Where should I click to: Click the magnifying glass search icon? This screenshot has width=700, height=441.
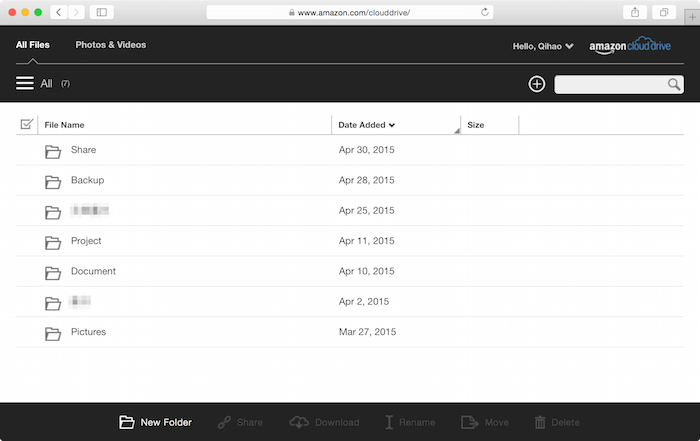(674, 84)
